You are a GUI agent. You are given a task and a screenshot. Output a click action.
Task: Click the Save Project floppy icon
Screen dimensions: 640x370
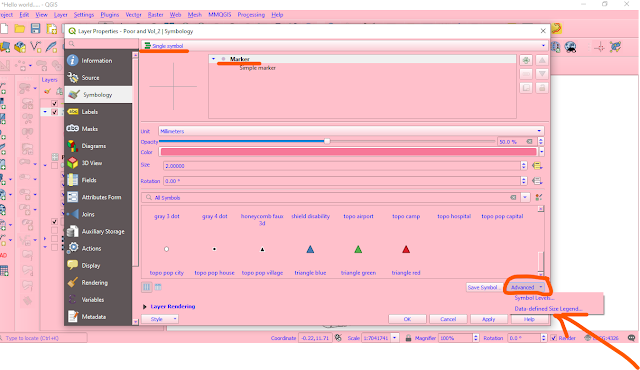[36, 29]
